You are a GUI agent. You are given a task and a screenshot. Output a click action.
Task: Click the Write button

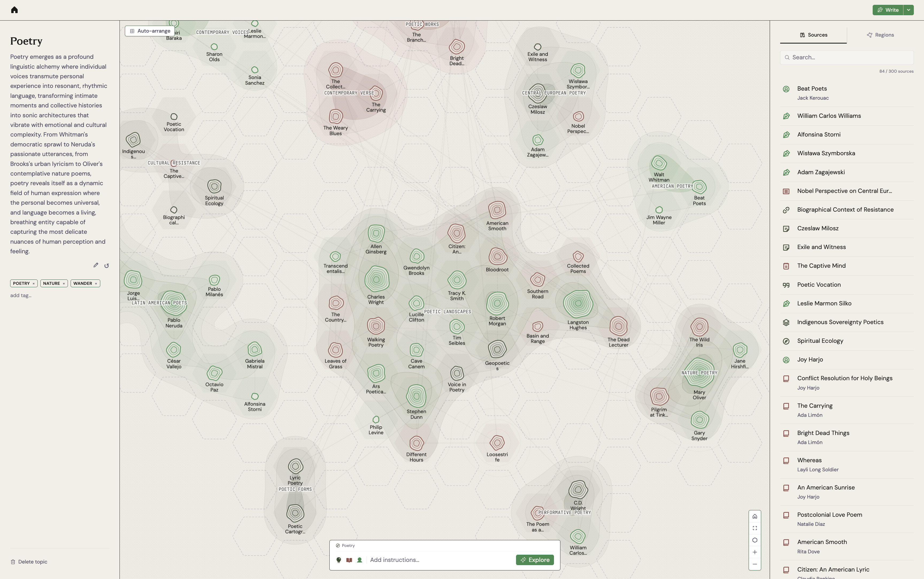[x=888, y=10]
